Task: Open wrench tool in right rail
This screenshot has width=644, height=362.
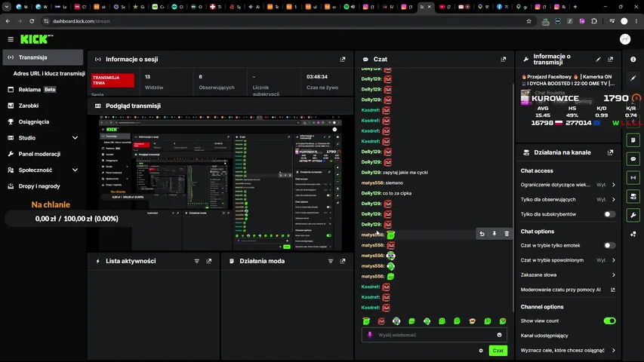Action: [633, 215]
